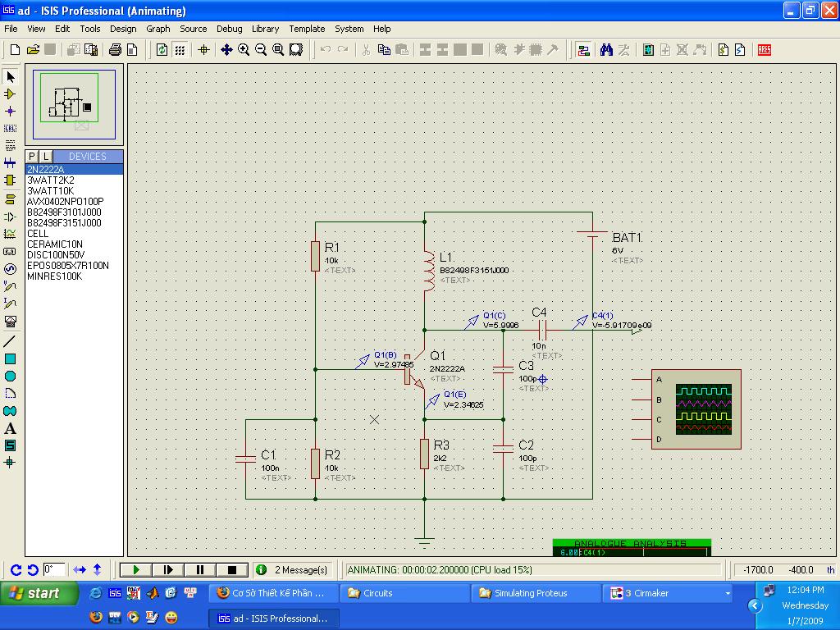Pause the running simulation
Viewport: 840px width, 630px height.
[200, 569]
